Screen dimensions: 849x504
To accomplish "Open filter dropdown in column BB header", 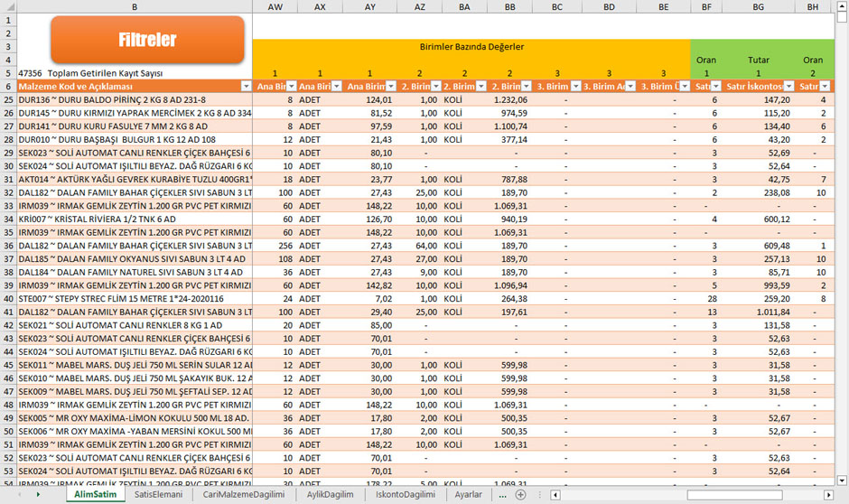I will pos(526,87).
